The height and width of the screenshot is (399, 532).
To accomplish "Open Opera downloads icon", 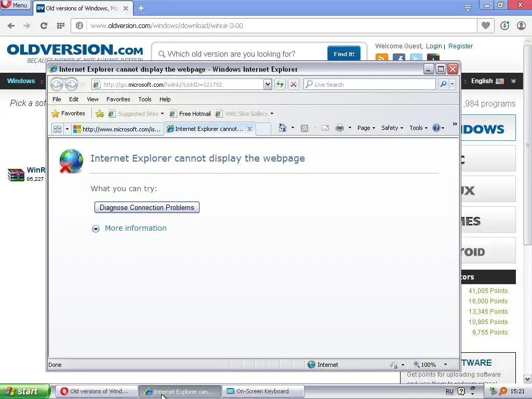I will [x=504, y=26].
